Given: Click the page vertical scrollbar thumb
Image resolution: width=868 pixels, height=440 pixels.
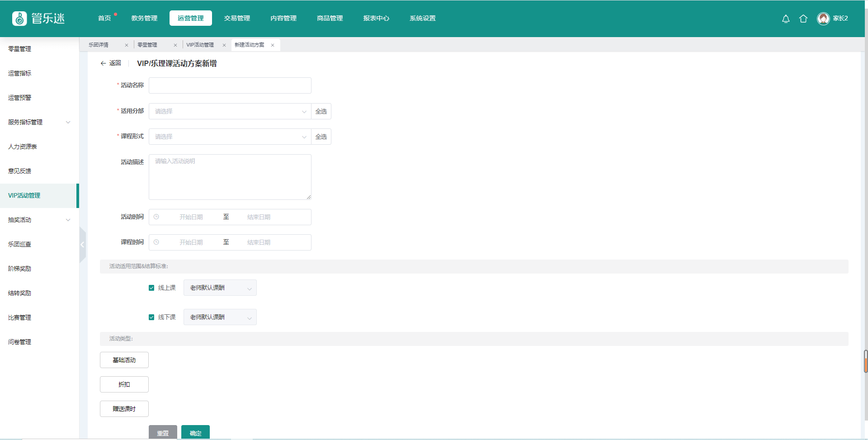Looking at the screenshot, I should (865, 361).
